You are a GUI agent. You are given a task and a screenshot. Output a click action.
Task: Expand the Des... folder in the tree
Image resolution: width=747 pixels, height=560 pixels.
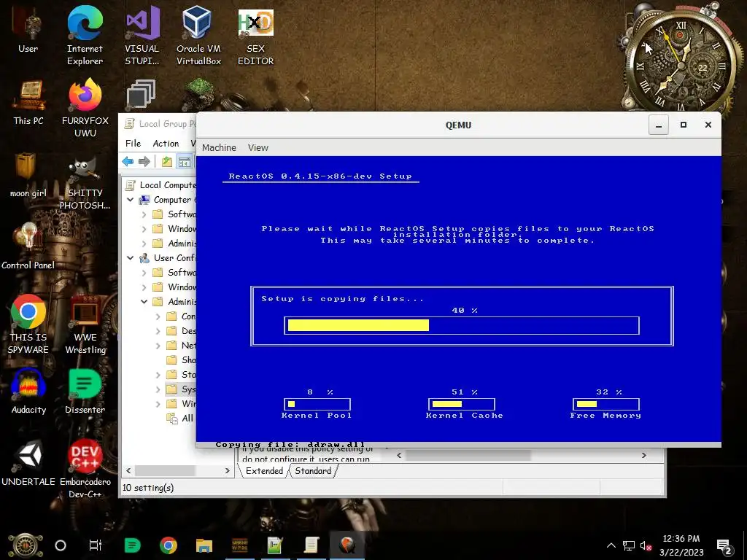pyautogui.click(x=158, y=331)
